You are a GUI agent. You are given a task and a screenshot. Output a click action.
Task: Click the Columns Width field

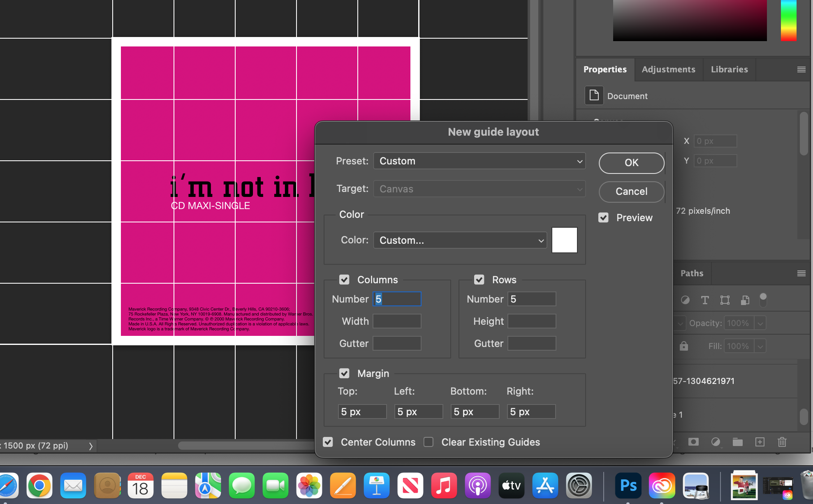point(397,321)
